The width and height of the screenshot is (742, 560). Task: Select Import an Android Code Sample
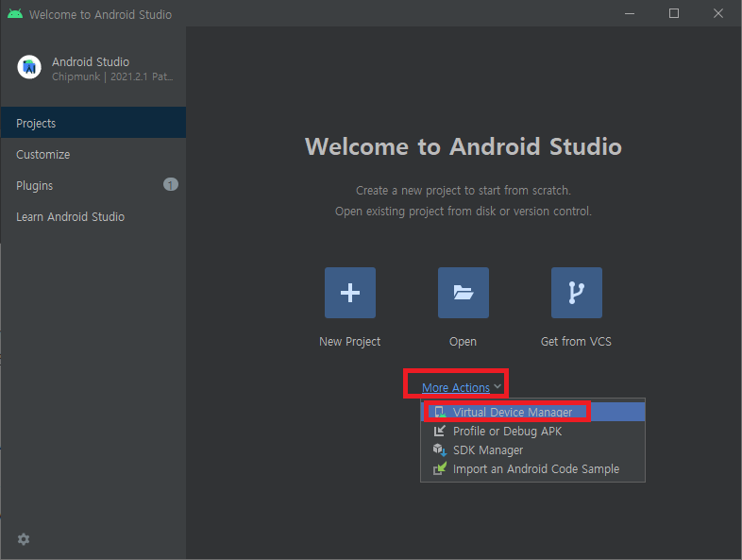pos(532,468)
